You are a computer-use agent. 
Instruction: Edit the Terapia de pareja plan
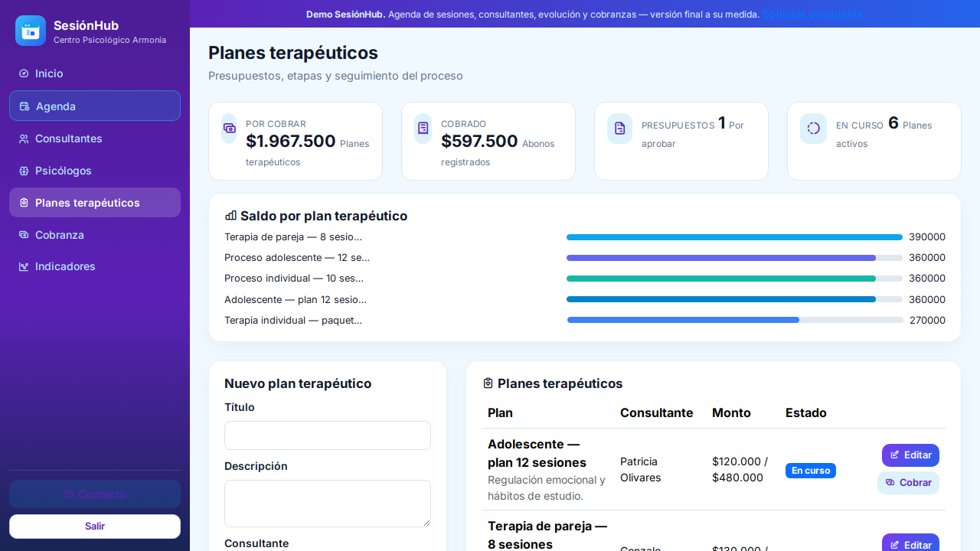910,544
